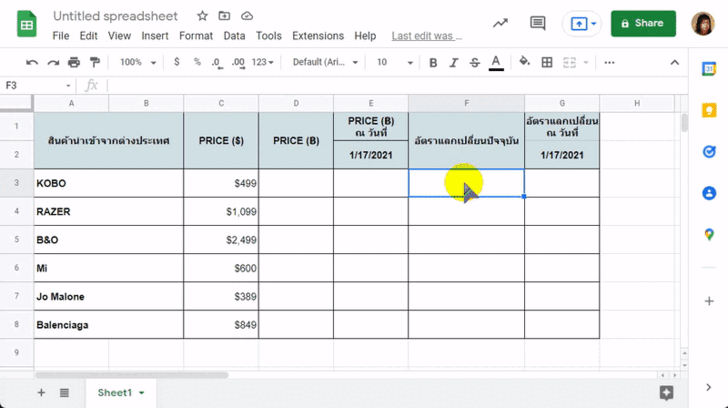Click the green Share button
The height and width of the screenshot is (408, 728).
(643, 23)
